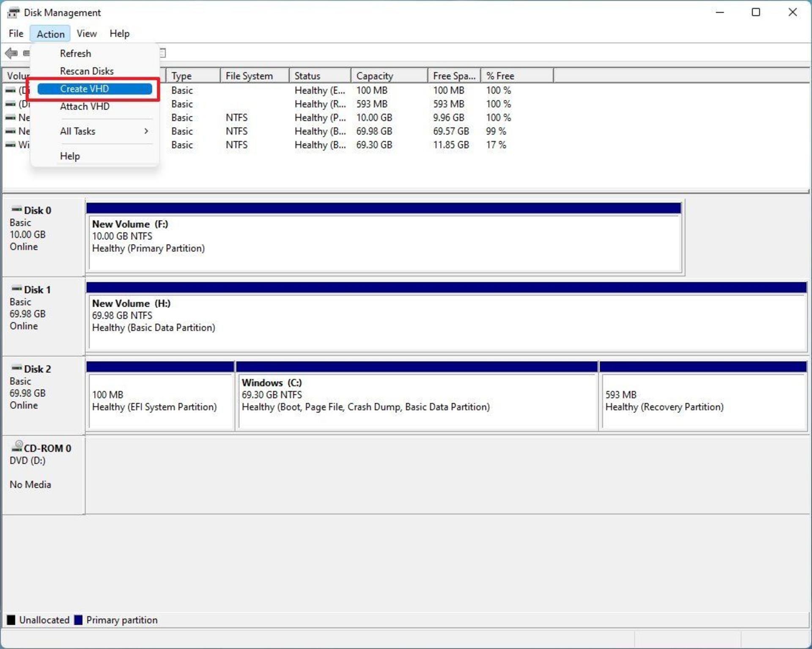Click the 'Healthy (E...' status cell
The width and height of the screenshot is (812, 649).
point(320,91)
